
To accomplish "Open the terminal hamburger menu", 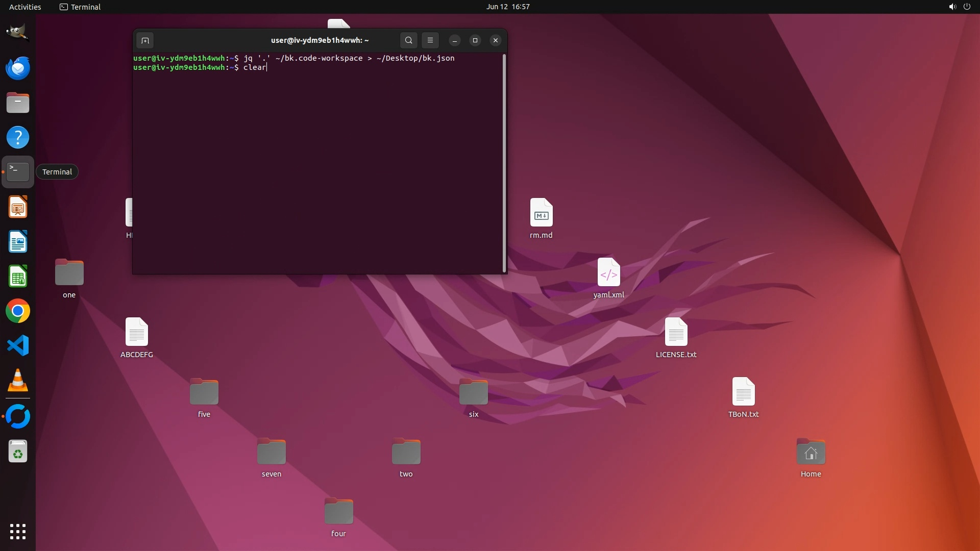I will tap(430, 40).
